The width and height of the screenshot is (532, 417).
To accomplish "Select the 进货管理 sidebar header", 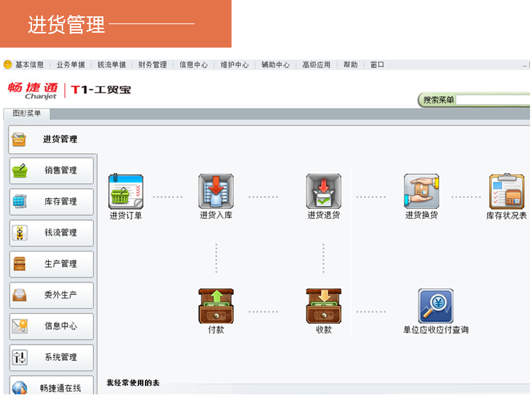I will pos(53,139).
